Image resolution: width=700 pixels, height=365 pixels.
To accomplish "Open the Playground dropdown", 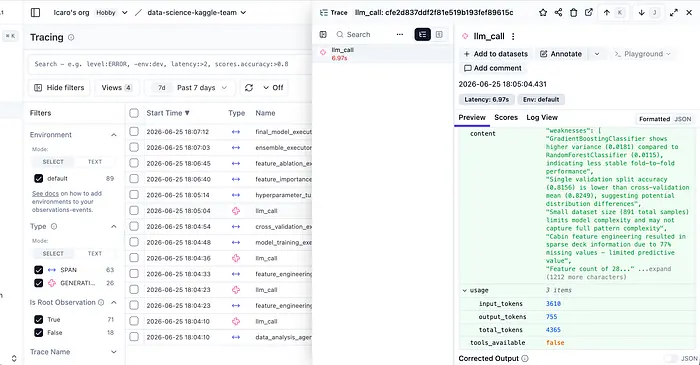I will 642,54.
